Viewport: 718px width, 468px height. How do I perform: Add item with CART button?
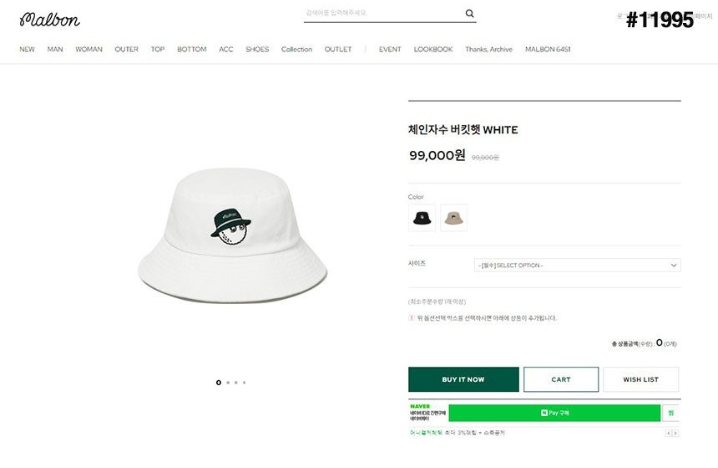pyautogui.click(x=561, y=379)
